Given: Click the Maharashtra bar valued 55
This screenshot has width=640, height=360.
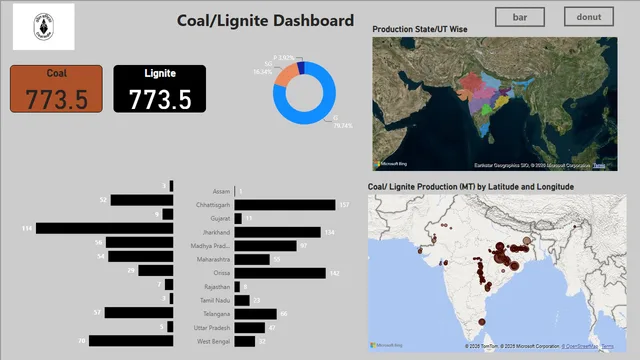Looking at the screenshot, I should pos(252,260).
